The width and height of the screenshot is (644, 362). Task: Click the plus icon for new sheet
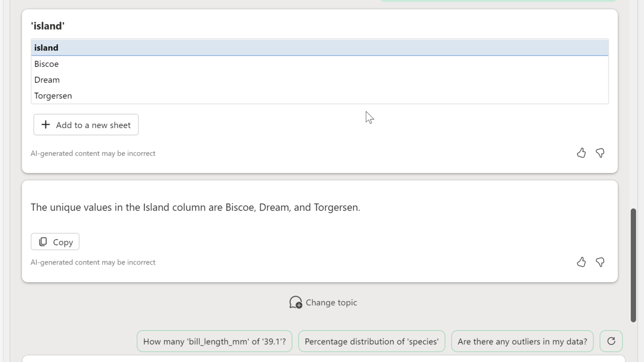pyautogui.click(x=46, y=125)
